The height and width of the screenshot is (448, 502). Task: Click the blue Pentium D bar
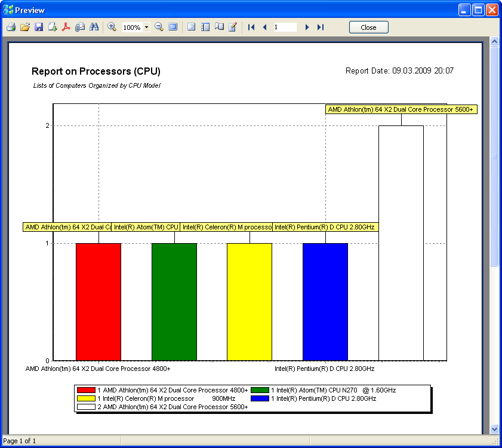point(325,302)
